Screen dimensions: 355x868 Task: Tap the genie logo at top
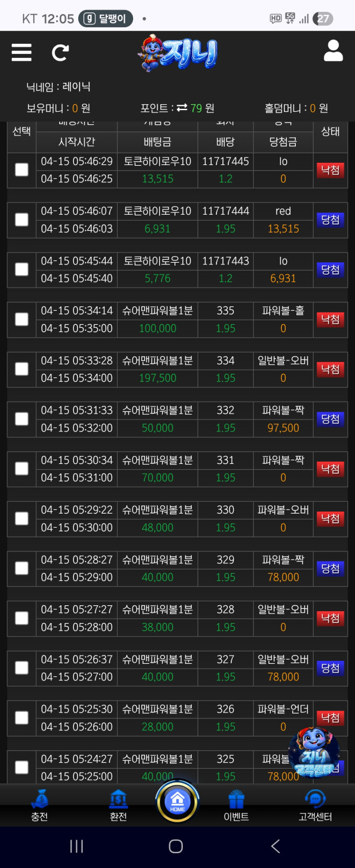click(177, 53)
